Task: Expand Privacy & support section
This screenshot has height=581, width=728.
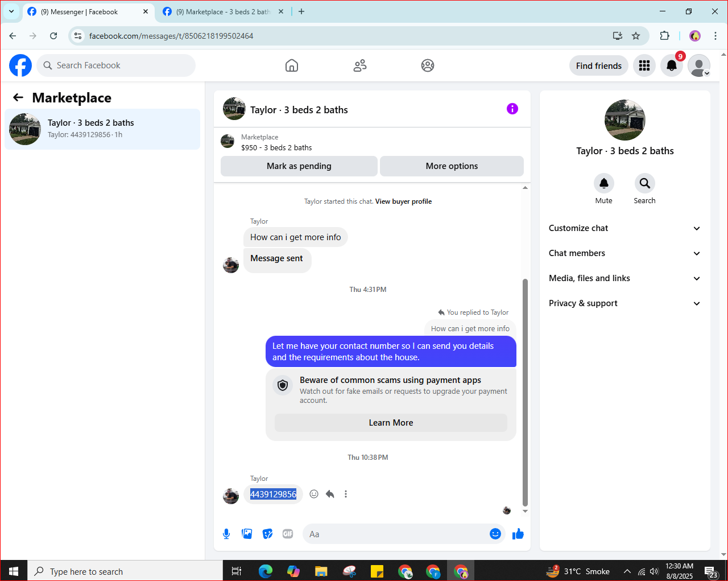Action: coord(624,303)
